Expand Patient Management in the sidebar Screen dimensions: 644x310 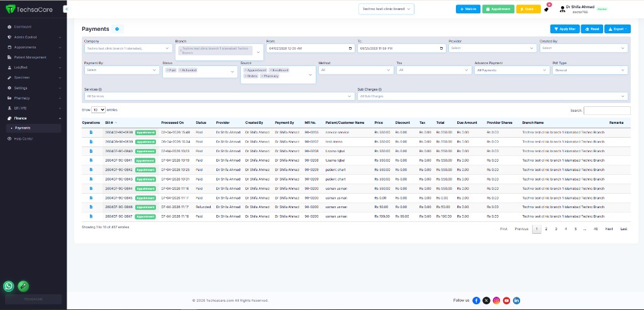(34, 57)
